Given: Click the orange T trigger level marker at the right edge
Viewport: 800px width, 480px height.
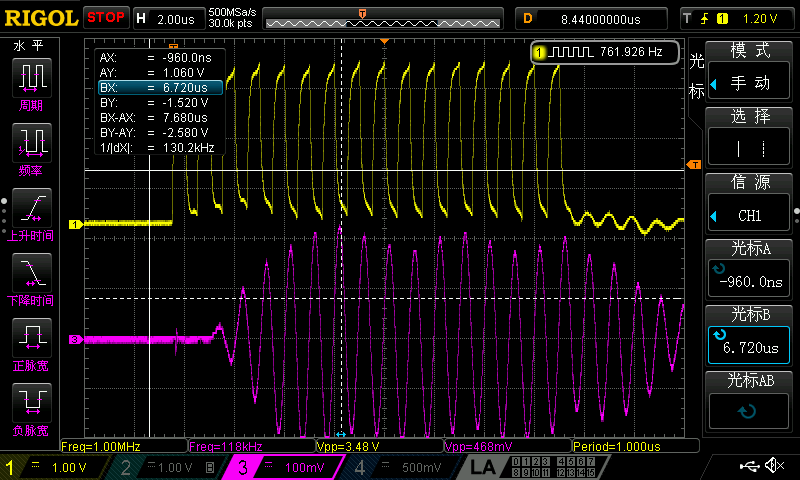Looking at the screenshot, I should (x=694, y=164).
